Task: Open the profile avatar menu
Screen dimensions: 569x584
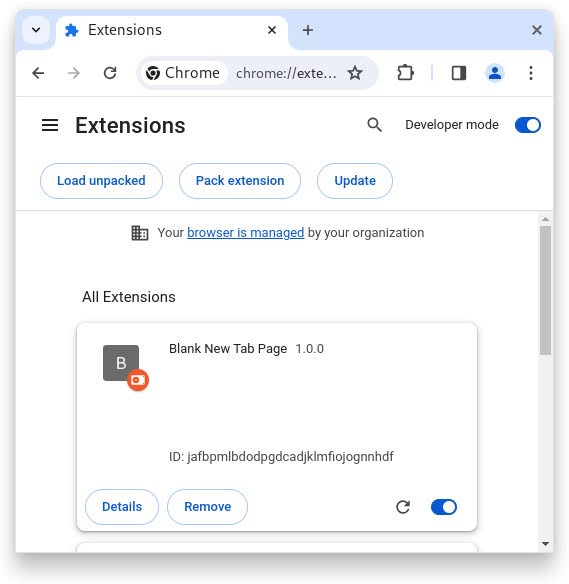Action: 495,73
